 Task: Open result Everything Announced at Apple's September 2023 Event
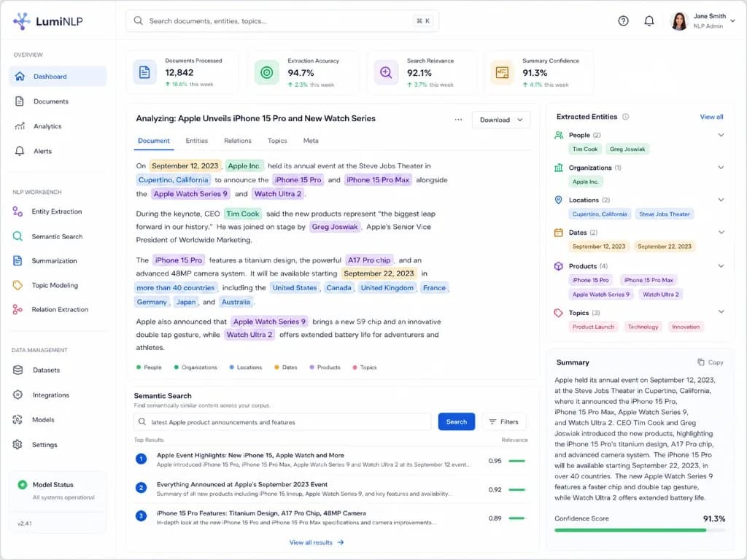(242, 484)
